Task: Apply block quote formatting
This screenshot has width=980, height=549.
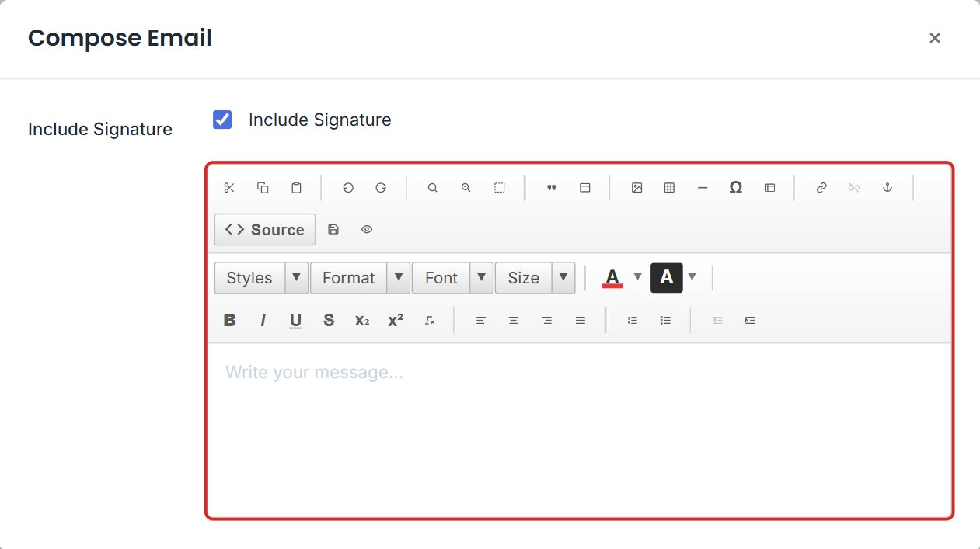Action: (x=552, y=188)
